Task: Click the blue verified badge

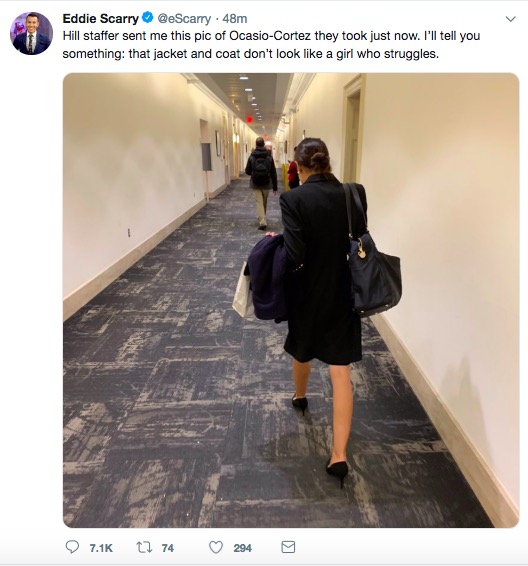Action: click(x=148, y=17)
